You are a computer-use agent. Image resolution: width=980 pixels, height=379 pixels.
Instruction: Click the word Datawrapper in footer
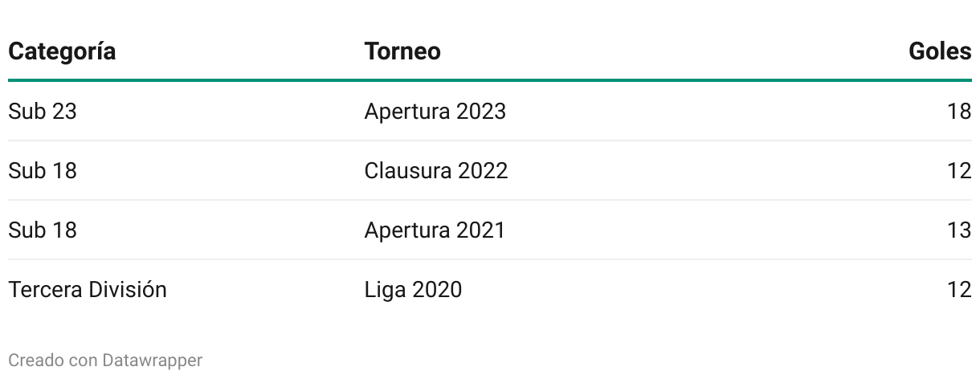152,361
